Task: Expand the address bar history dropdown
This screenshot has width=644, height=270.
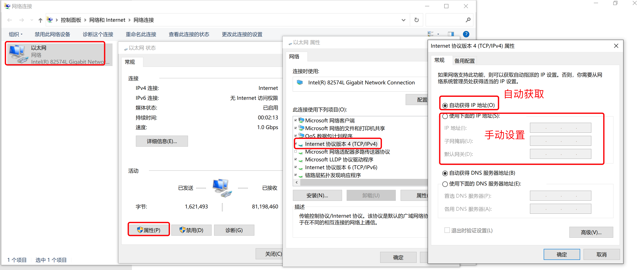Action: [x=403, y=20]
